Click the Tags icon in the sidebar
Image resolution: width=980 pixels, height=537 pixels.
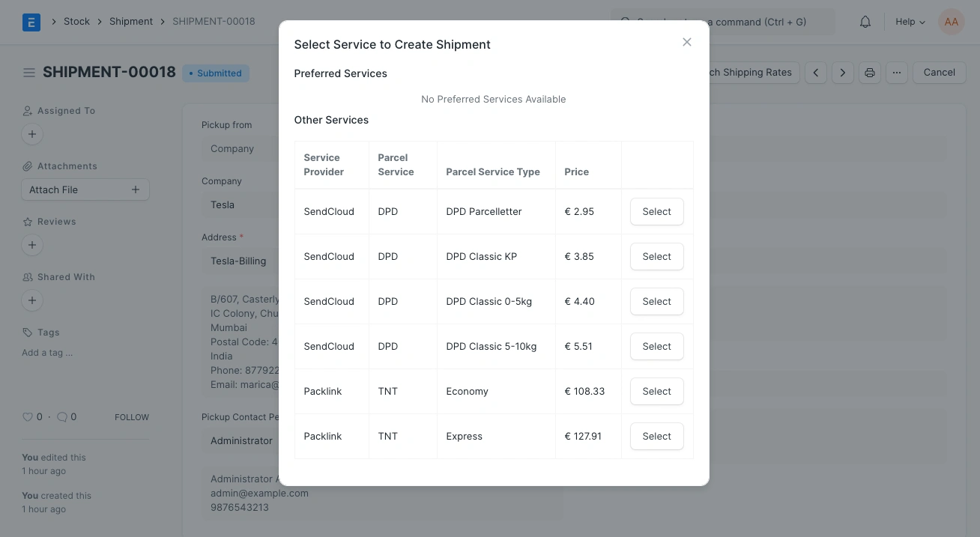point(28,332)
